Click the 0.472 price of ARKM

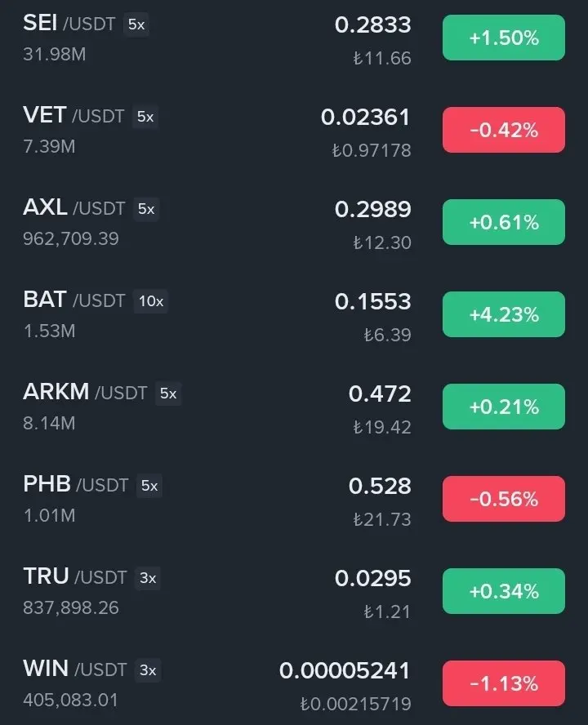(x=380, y=394)
